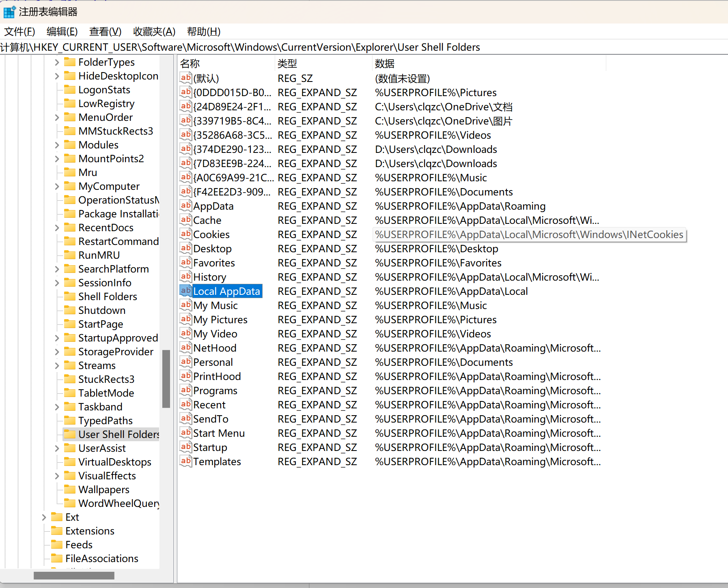Click the string value icon next to Cache
Image resolution: width=728 pixels, height=588 pixels.
186,220
